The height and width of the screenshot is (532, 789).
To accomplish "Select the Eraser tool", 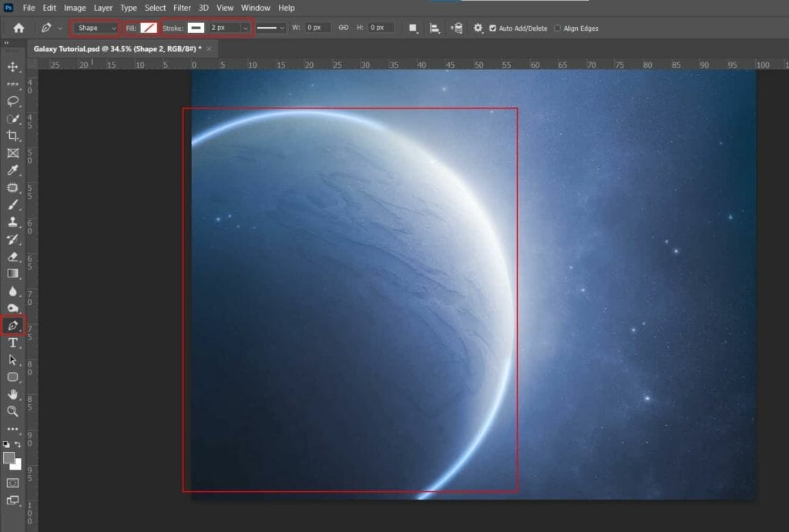I will tap(12, 256).
